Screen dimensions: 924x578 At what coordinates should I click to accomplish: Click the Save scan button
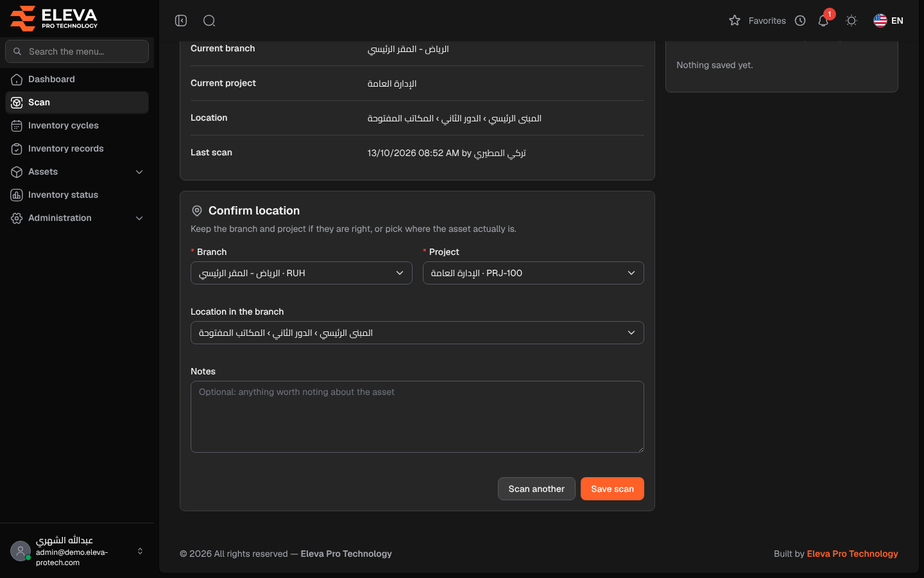(612, 489)
